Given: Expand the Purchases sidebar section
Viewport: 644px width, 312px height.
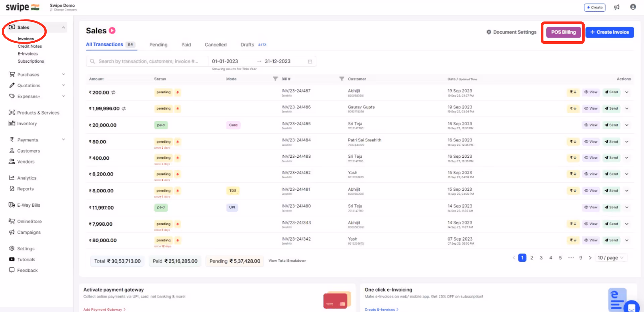Looking at the screenshot, I should [63, 74].
